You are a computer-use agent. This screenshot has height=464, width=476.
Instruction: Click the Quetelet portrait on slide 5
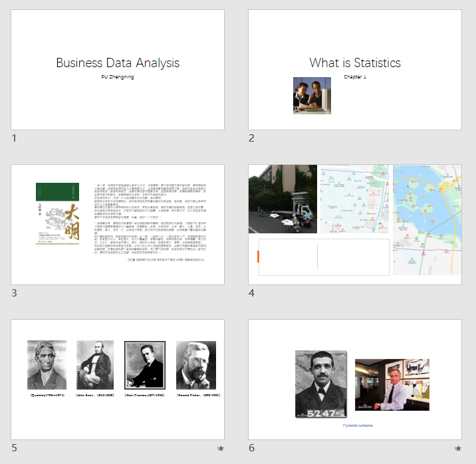tap(47, 365)
